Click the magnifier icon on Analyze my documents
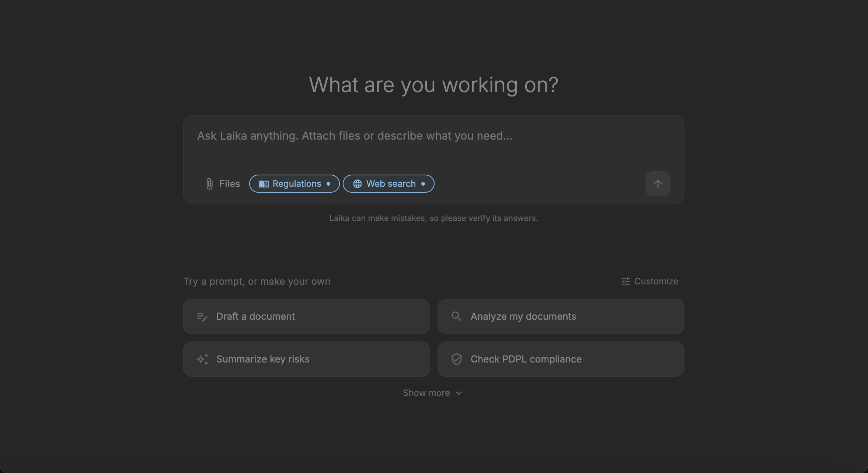 pos(456,316)
